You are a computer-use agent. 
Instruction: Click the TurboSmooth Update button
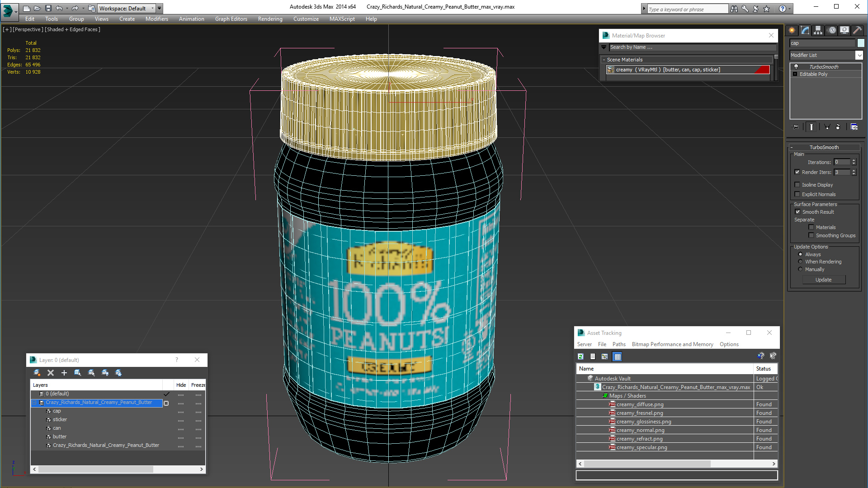(823, 280)
